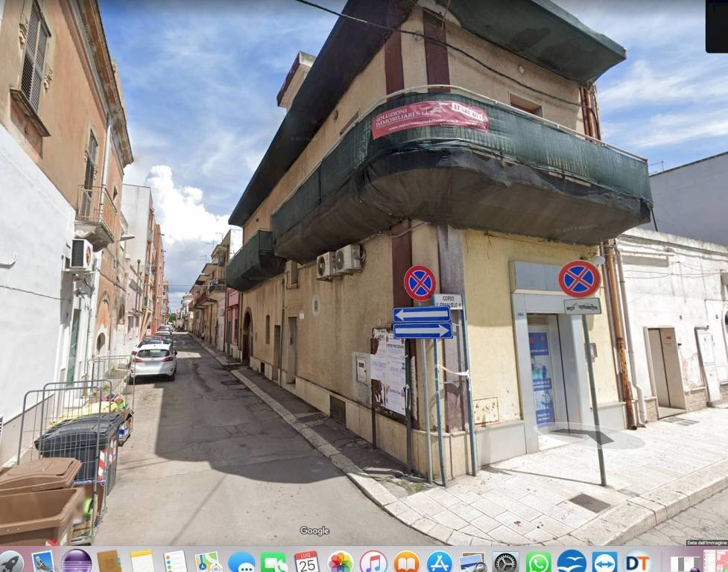Viewport: 728px width, 572px height.
Task: Open TeamViewer from the dock
Action: pyautogui.click(x=604, y=561)
